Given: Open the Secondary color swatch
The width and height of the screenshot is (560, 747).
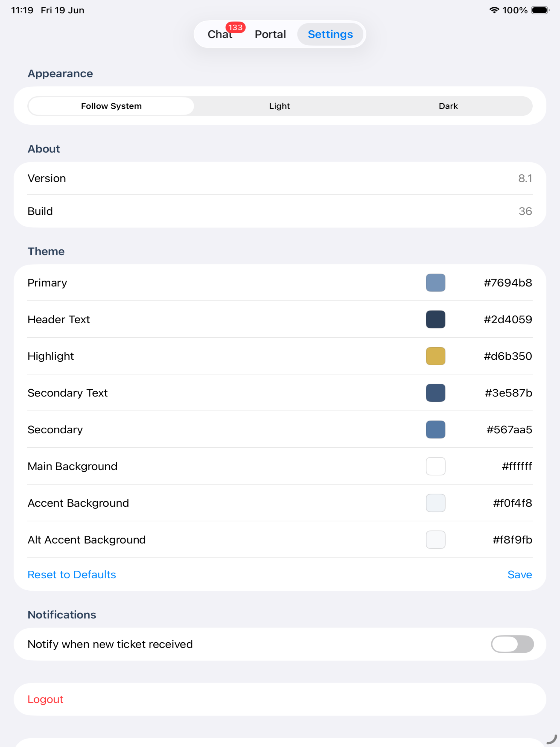Looking at the screenshot, I should tap(435, 430).
